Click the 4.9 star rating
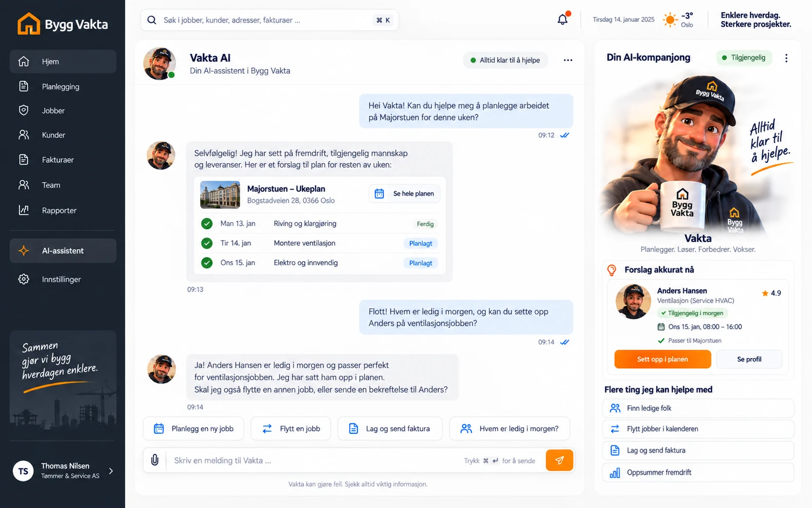 (771, 293)
